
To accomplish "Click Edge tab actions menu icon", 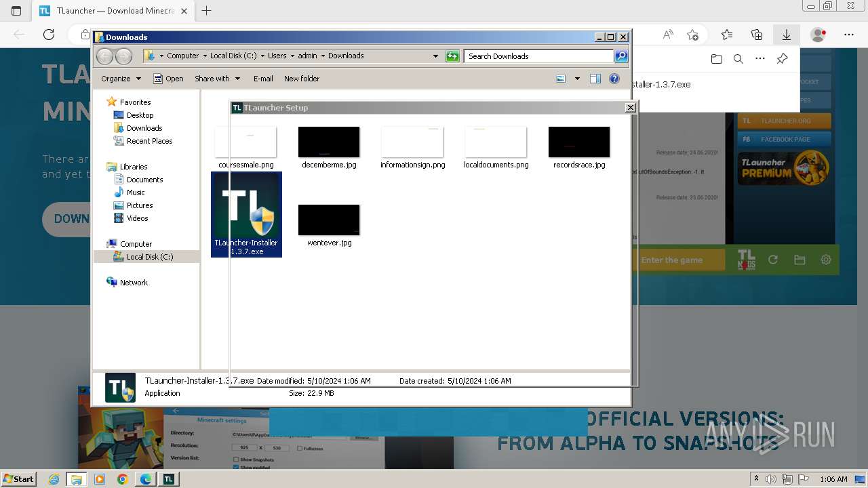I will click(x=16, y=11).
